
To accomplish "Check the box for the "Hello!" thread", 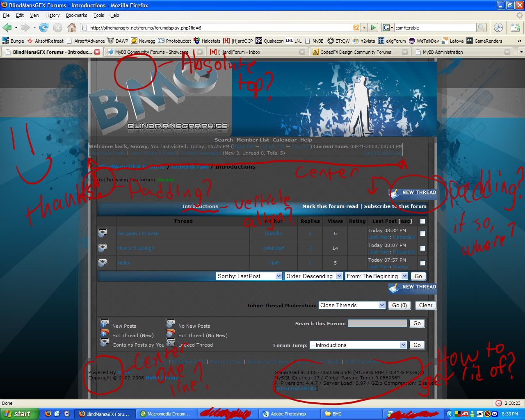I will point(422,263).
